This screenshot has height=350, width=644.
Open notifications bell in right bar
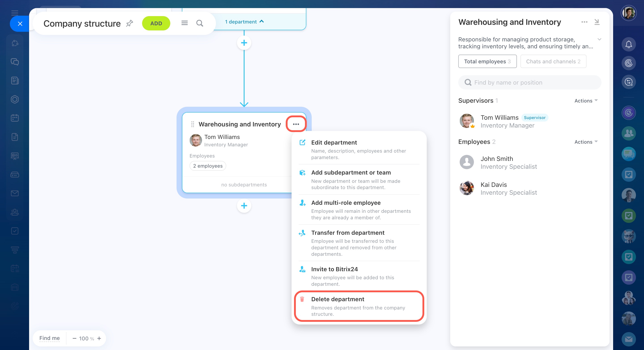(629, 44)
